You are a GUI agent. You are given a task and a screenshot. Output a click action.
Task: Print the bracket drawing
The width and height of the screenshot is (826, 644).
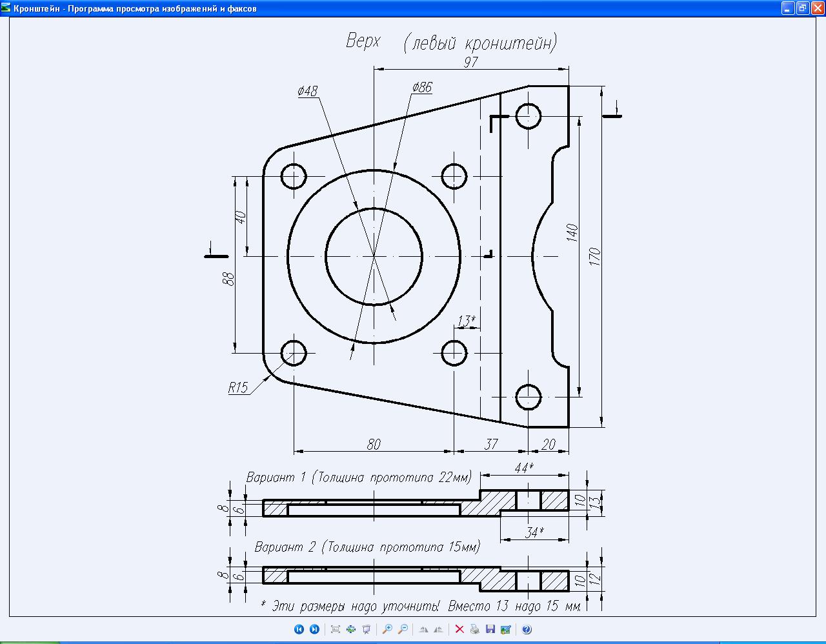(475, 629)
